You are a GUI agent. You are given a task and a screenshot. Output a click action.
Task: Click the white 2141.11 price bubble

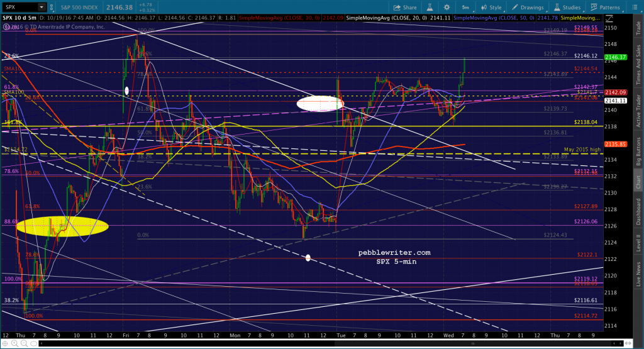click(x=616, y=101)
